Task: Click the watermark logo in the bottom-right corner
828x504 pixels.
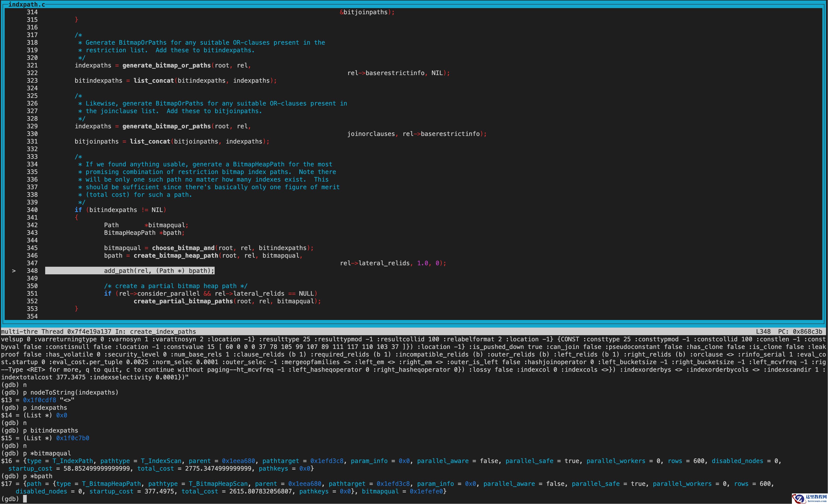Action: (x=810, y=498)
